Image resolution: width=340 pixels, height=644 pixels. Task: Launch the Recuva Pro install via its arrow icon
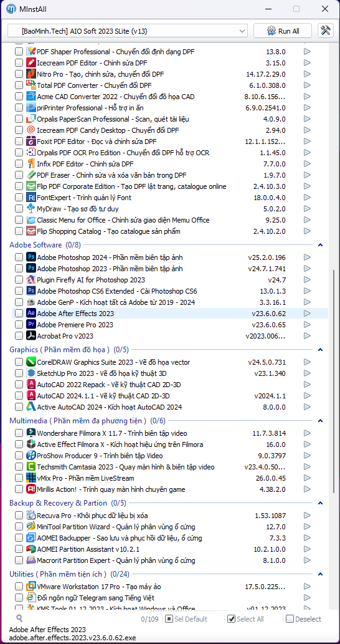(x=307, y=516)
